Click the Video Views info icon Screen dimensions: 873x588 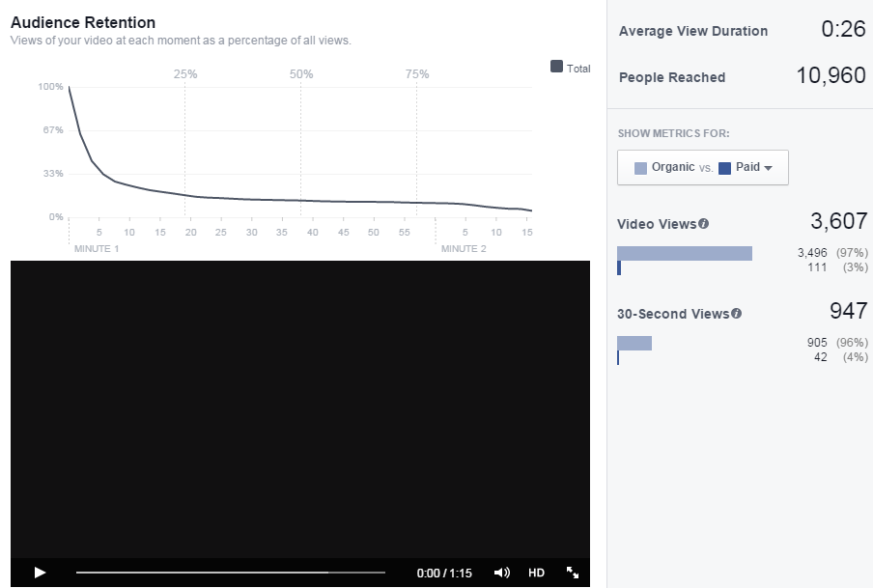click(x=704, y=224)
